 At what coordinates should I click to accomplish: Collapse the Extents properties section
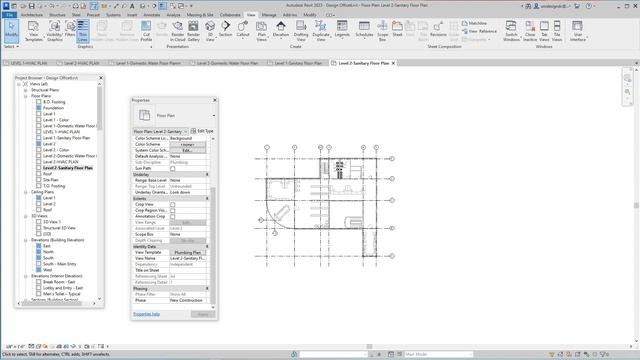click(x=207, y=198)
